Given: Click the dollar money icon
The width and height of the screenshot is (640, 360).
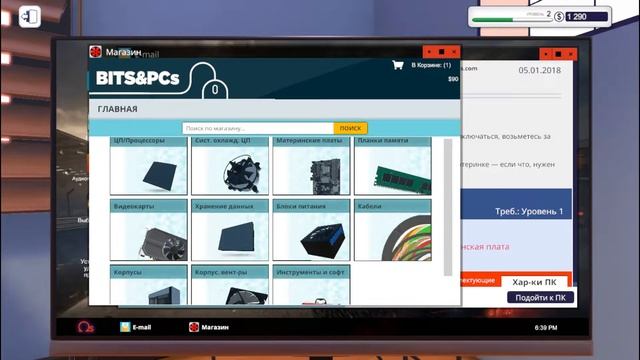Looking at the screenshot, I should 559,17.
